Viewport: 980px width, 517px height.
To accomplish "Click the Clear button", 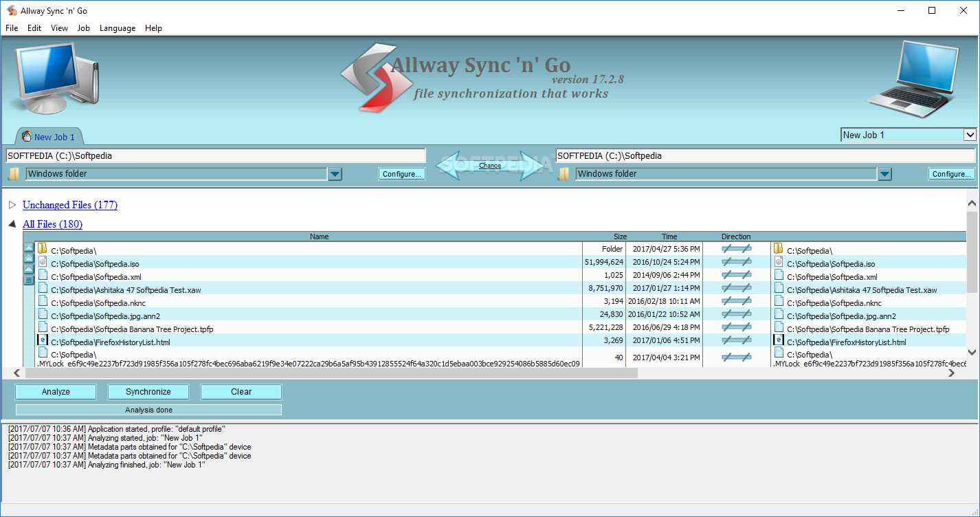I will 241,392.
